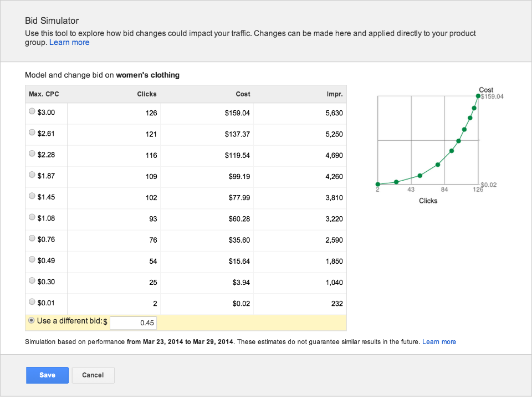Select the 'Use a different bid' radio
Image resolution: width=532 pixels, height=399 pixels.
[31, 320]
